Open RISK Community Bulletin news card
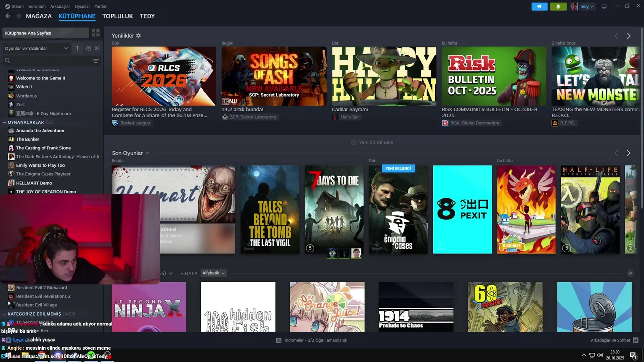This screenshot has height=362, width=644. pos(494,76)
